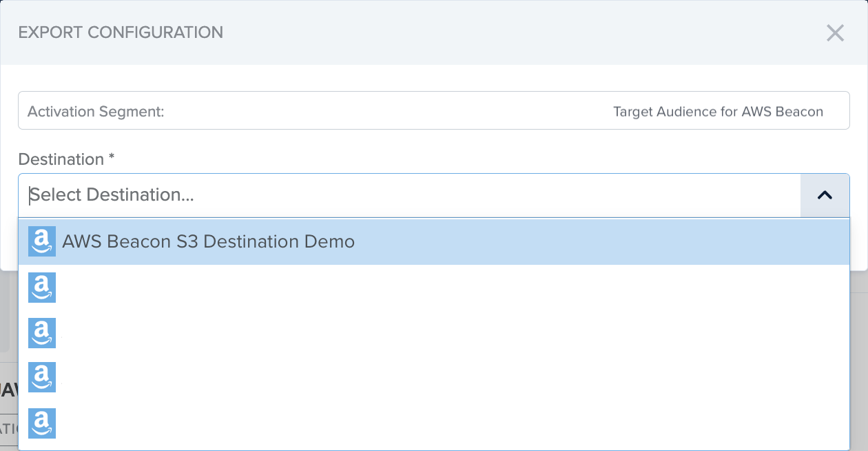Image resolution: width=868 pixels, height=451 pixels.
Task: Click the Target Audience for AWS Beacon value
Action: (718, 112)
